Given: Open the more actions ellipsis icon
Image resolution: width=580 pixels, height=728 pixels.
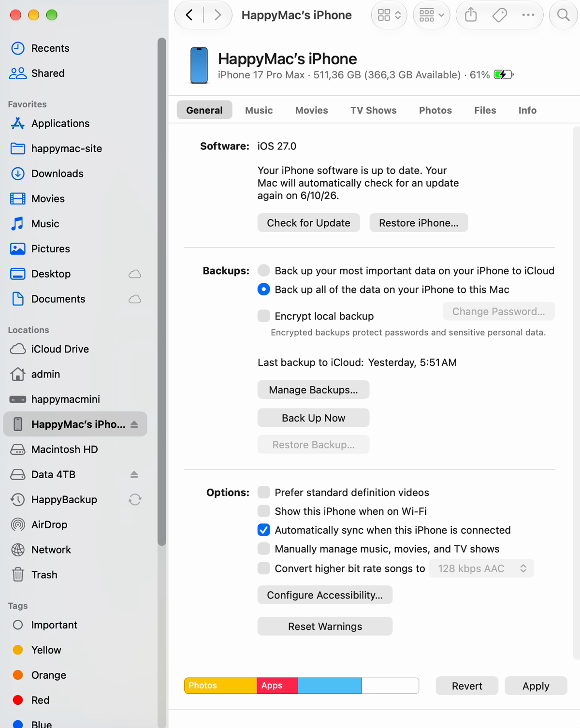Looking at the screenshot, I should 528,15.
